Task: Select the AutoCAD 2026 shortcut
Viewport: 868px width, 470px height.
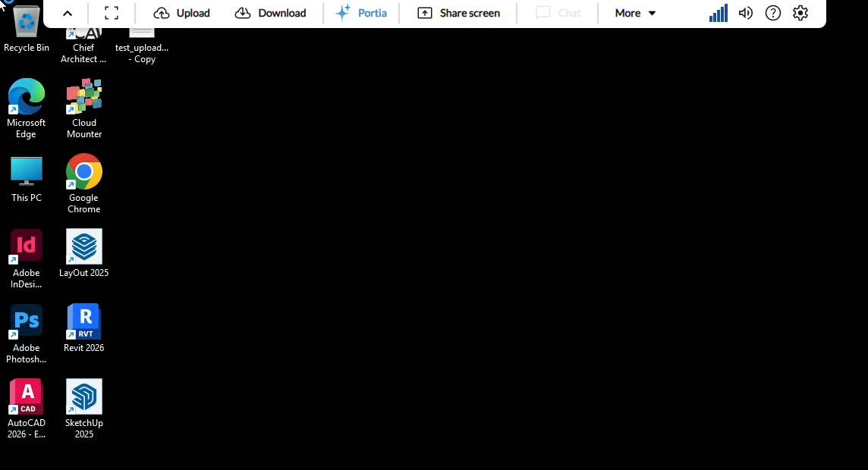Action: (x=26, y=409)
